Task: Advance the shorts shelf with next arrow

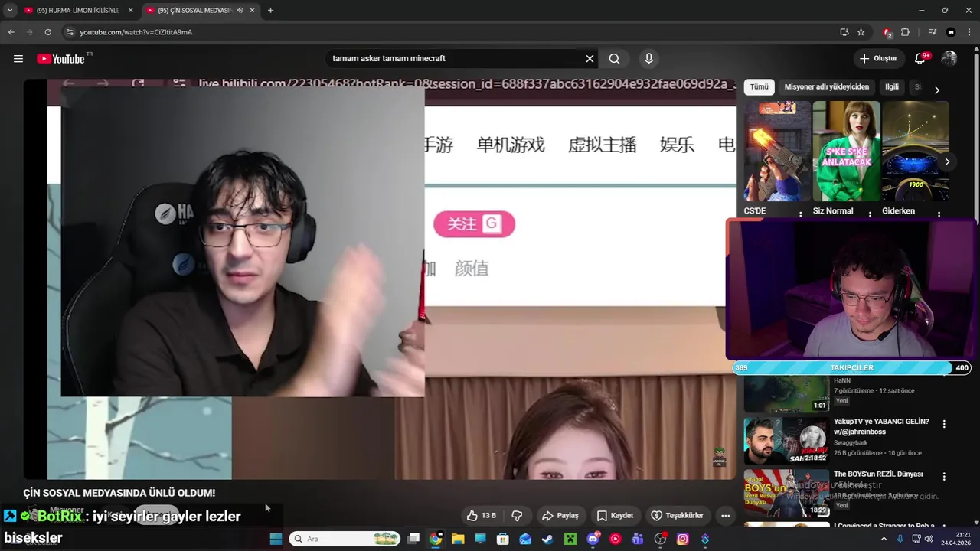Action: tap(947, 161)
